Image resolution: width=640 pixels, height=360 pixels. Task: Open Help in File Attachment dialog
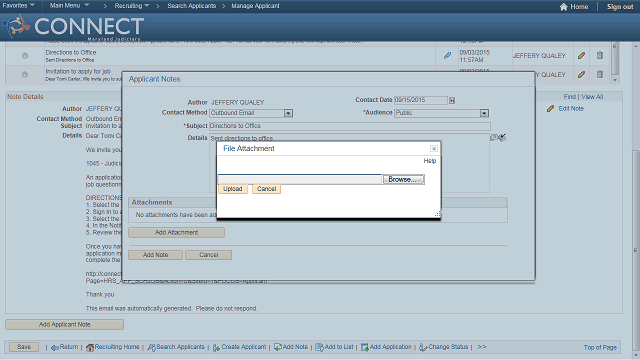tap(430, 161)
